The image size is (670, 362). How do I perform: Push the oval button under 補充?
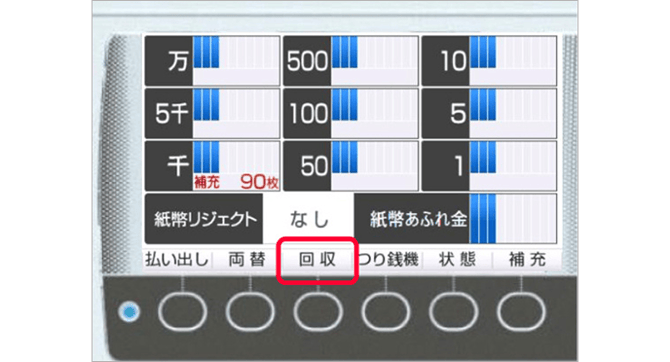coord(521,312)
